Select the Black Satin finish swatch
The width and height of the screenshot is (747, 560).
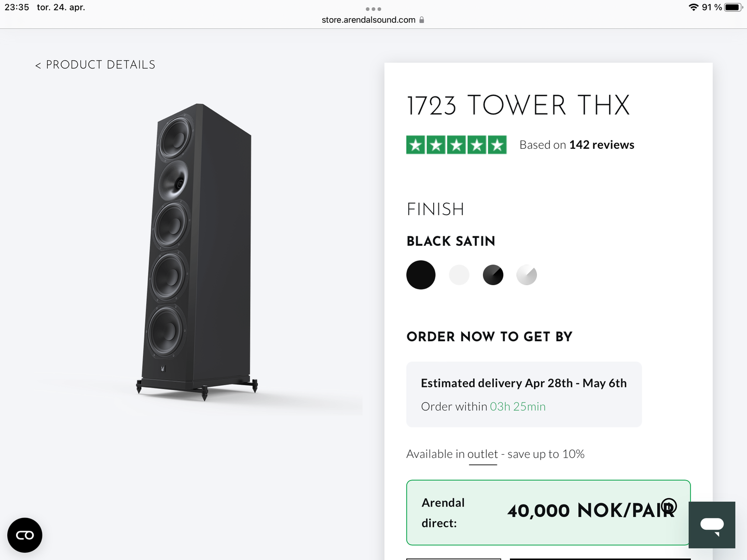point(421,275)
